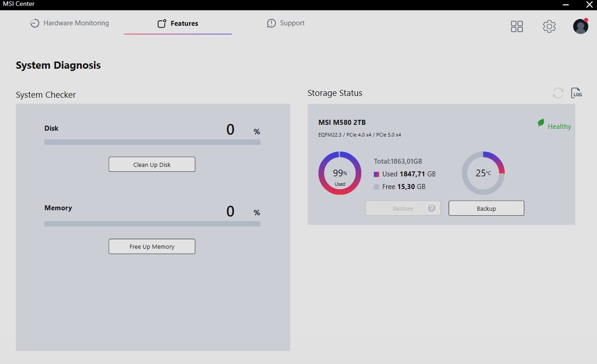597x364 pixels.
Task: Click the Used color legend swatch
Action: coord(377,174)
